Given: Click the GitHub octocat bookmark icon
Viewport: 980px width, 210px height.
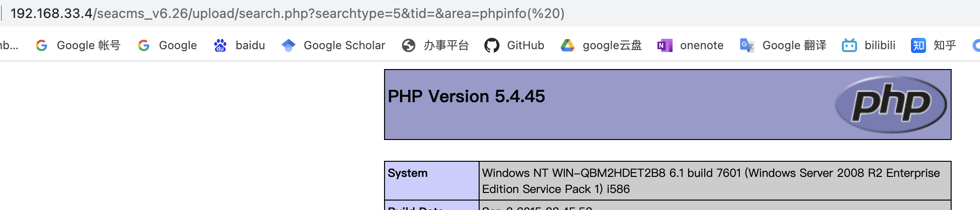Looking at the screenshot, I should click(x=492, y=45).
